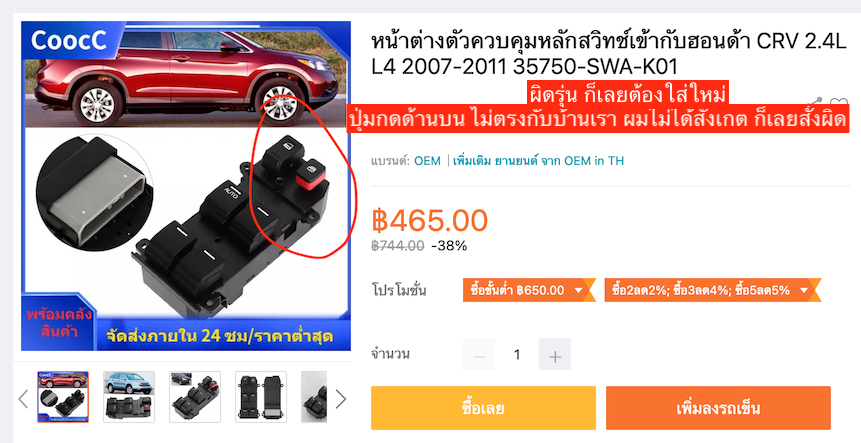Click the product title mentioning 35750-SWA-K01
The height and width of the screenshot is (443, 861).
pos(608,54)
